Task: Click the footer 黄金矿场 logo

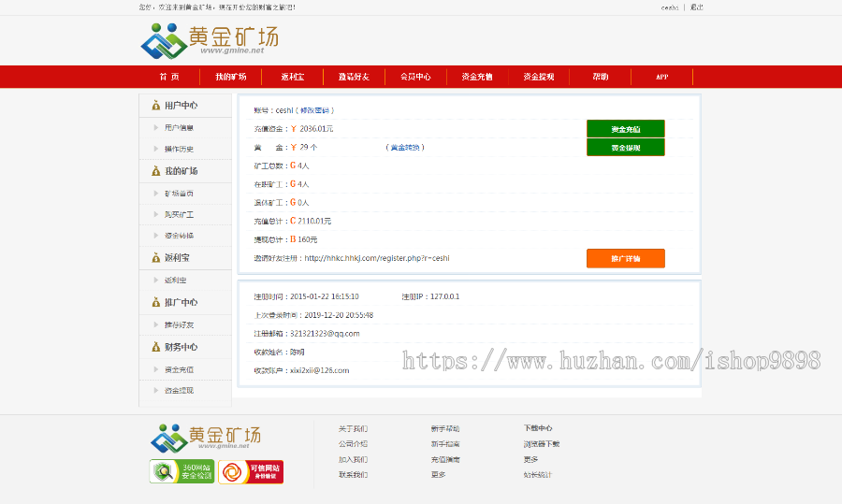Action: pyautogui.click(x=206, y=439)
